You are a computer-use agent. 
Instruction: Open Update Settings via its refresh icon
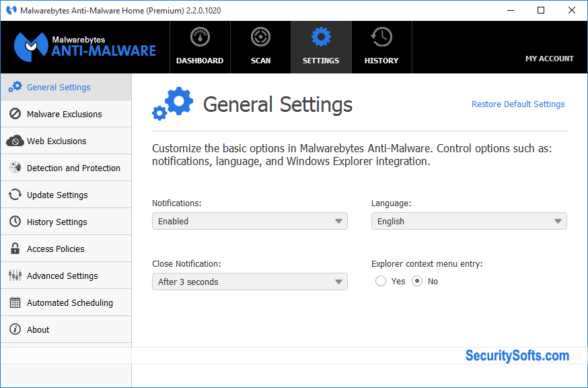pos(15,195)
